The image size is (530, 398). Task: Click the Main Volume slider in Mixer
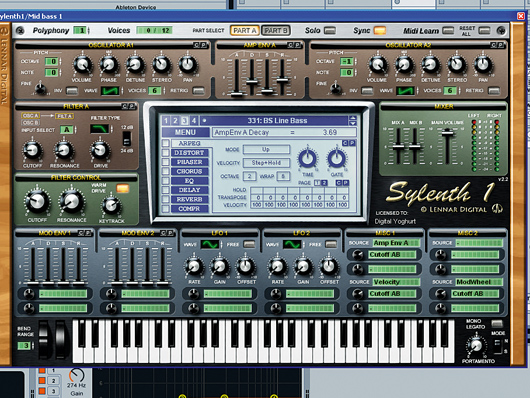pos(447,133)
